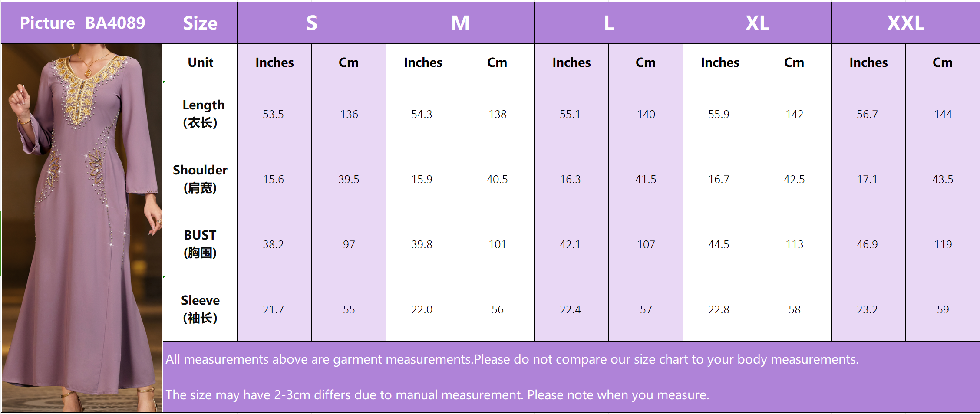Click the BUST row label cell
The image size is (980, 414).
point(200,244)
